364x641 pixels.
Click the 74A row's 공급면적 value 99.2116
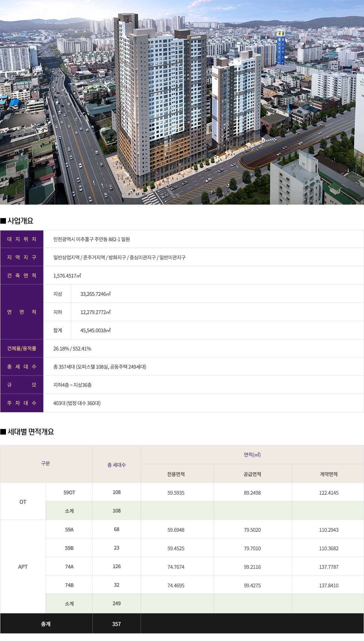(x=252, y=567)
